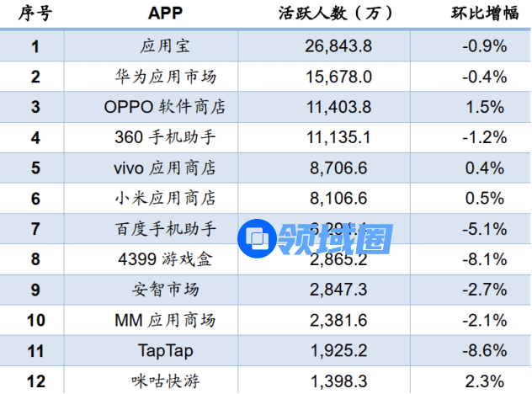The height and width of the screenshot is (394, 532).
Task: Click the 15,678.0 value cell
Action: point(338,77)
